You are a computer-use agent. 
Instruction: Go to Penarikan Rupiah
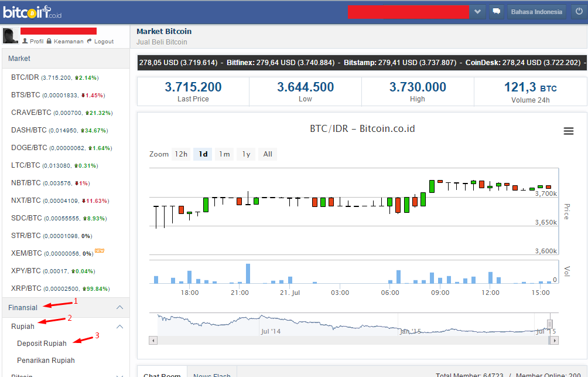[47, 360]
